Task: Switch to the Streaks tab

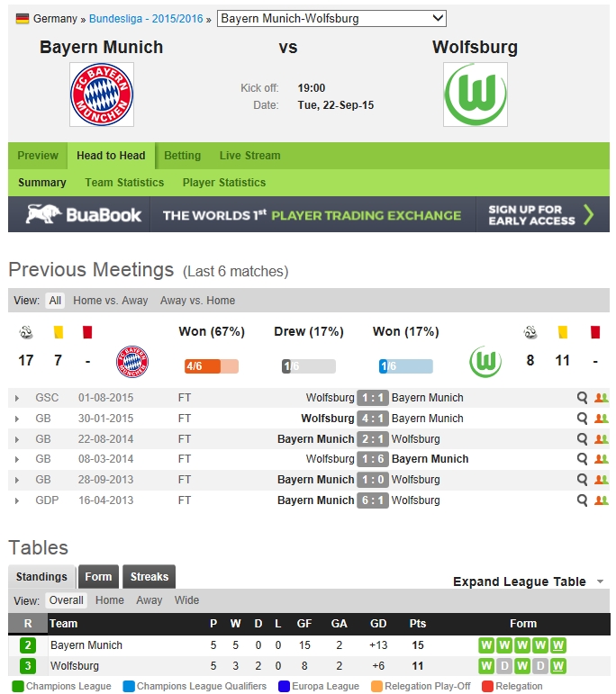Action: [149, 577]
